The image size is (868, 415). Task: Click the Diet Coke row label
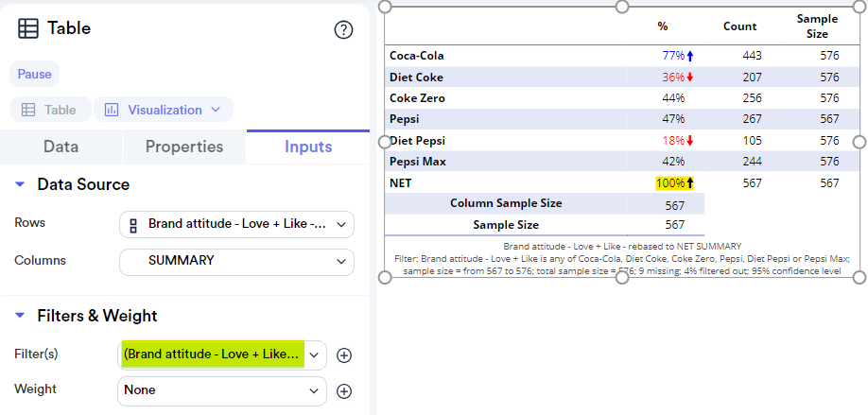pyautogui.click(x=416, y=78)
